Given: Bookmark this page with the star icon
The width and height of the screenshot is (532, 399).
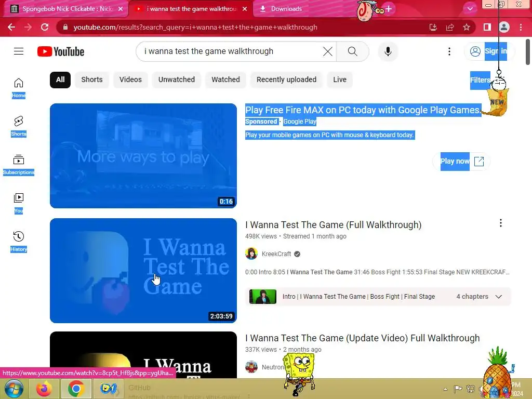Looking at the screenshot, I should point(467,27).
